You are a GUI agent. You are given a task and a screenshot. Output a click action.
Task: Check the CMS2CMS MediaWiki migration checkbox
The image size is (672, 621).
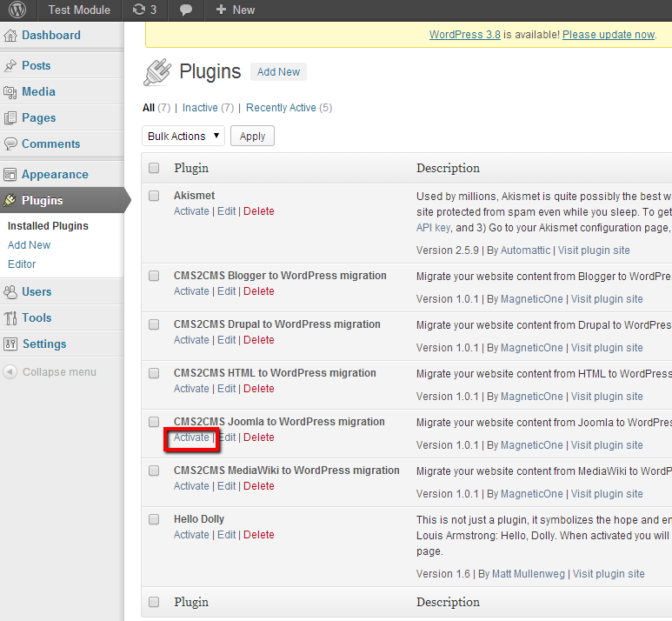pyautogui.click(x=154, y=471)
